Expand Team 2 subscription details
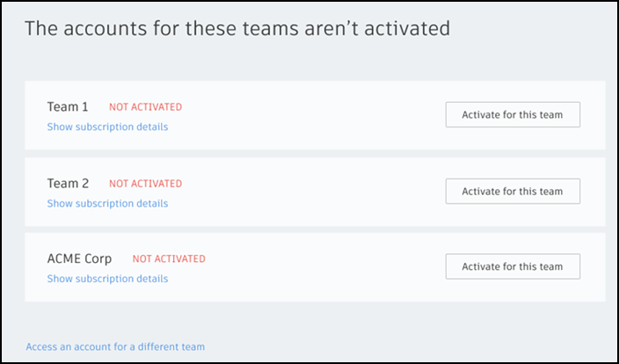 (x=107, y=203)
